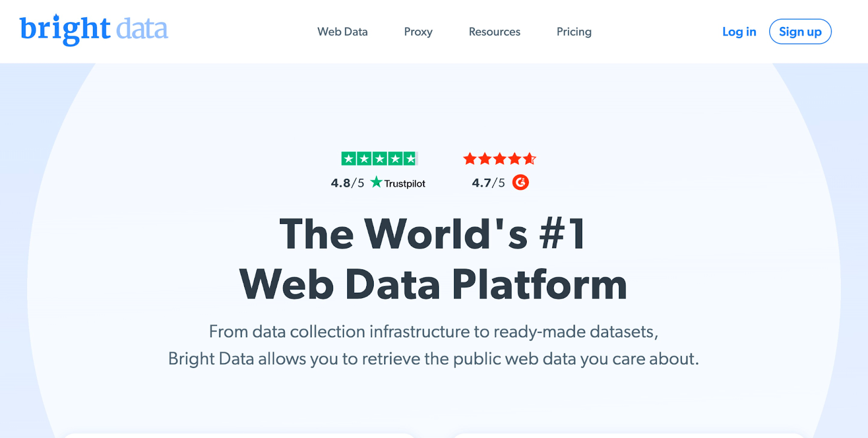Click the red G2 star rating
The image size is (868, 438).
(500, 159)
